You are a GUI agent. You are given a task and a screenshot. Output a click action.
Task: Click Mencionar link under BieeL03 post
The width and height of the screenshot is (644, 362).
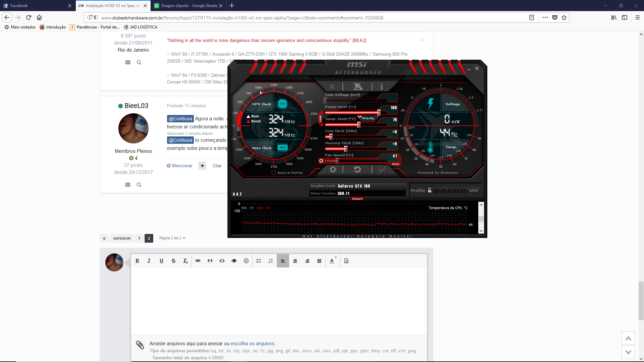click(x=179, y=166)
